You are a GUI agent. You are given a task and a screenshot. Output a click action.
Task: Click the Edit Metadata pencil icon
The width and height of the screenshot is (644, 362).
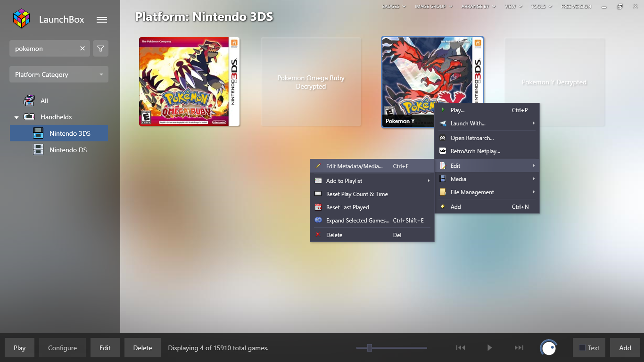point(318,166)
